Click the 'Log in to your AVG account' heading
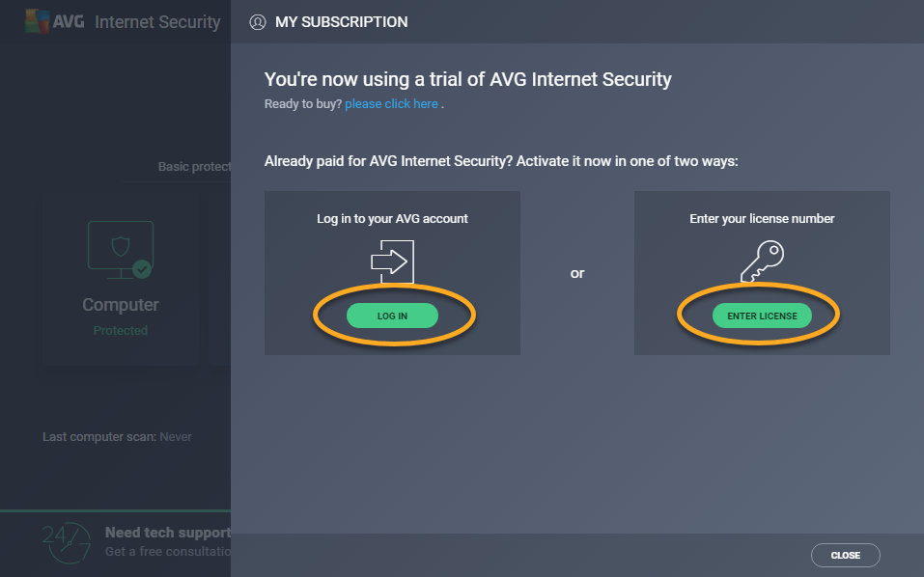 [x=392, y=218]
